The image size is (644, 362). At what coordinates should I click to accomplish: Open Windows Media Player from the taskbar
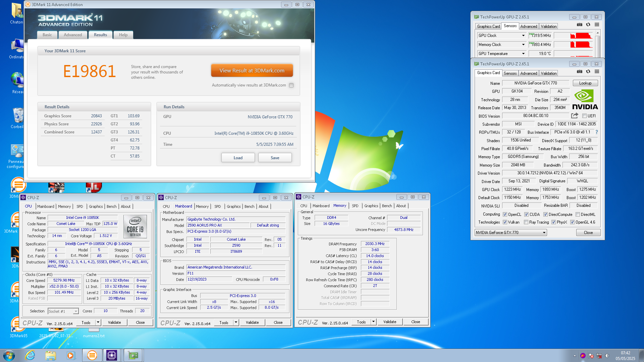pos(71,355)
